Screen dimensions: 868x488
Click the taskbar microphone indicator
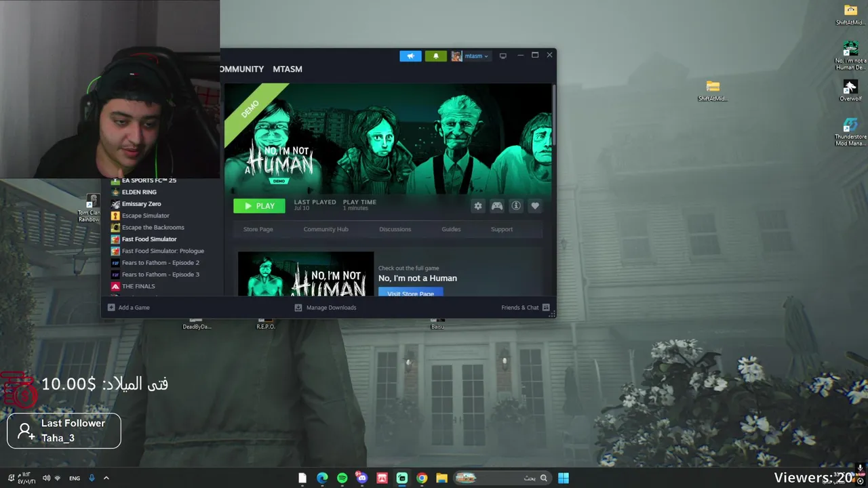(x=92, y=478)
